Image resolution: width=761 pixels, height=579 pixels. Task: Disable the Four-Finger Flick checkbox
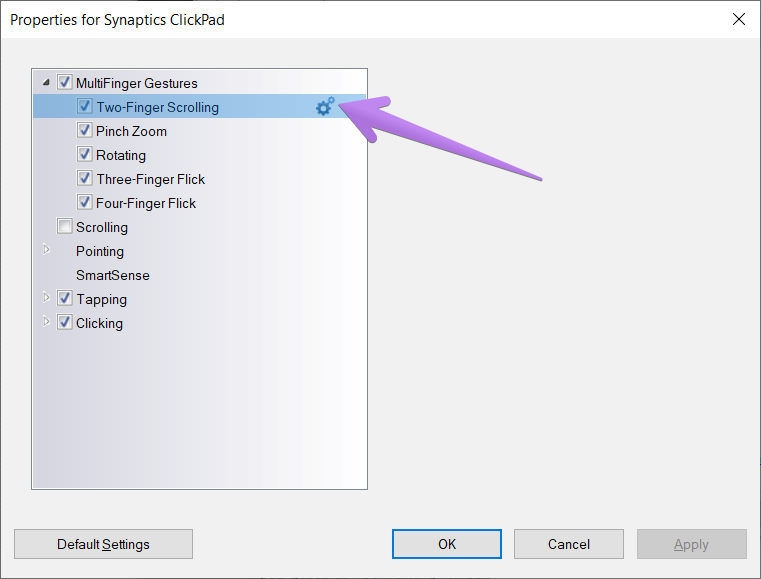coord(86,203)
